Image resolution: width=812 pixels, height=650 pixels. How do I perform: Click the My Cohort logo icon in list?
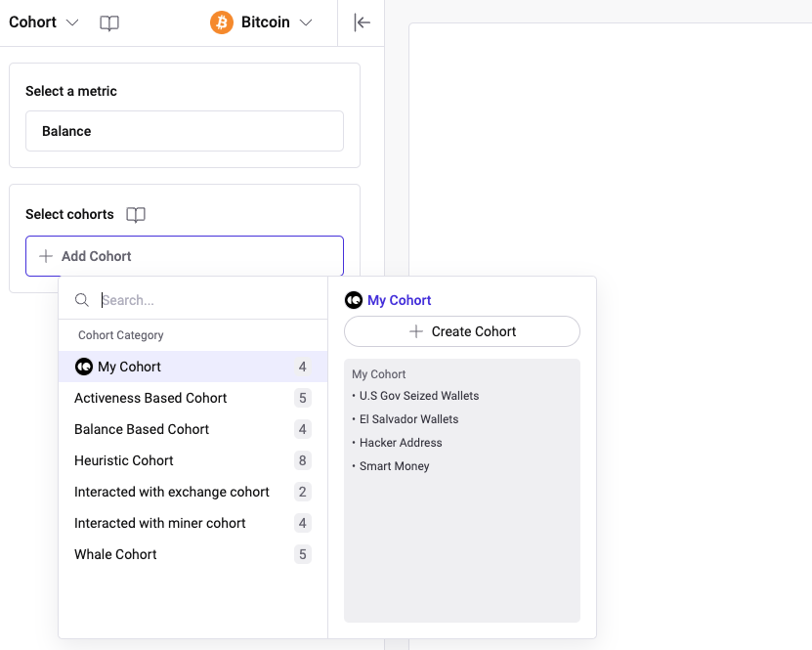84,367
